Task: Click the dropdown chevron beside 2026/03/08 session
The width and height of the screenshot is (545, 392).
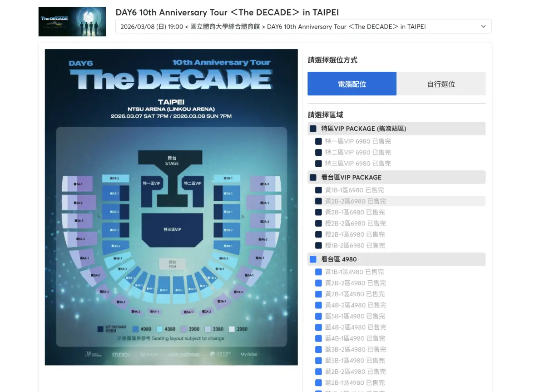Action: pos(483,26)
